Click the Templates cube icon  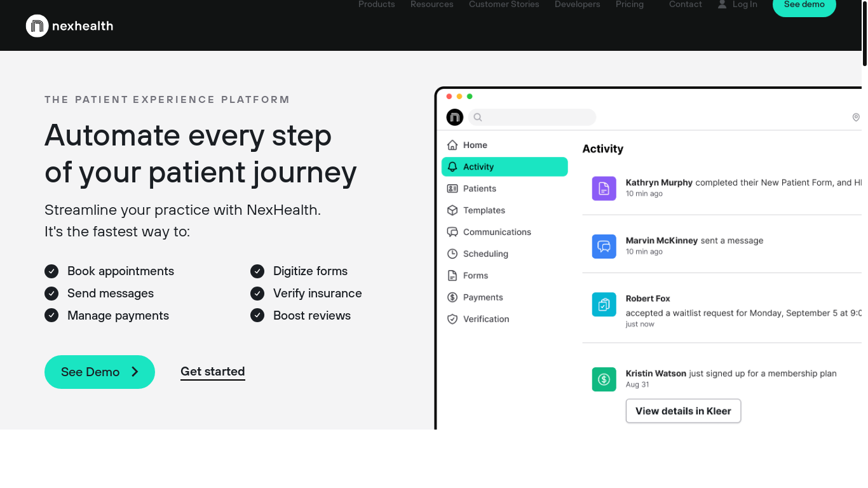452,210
